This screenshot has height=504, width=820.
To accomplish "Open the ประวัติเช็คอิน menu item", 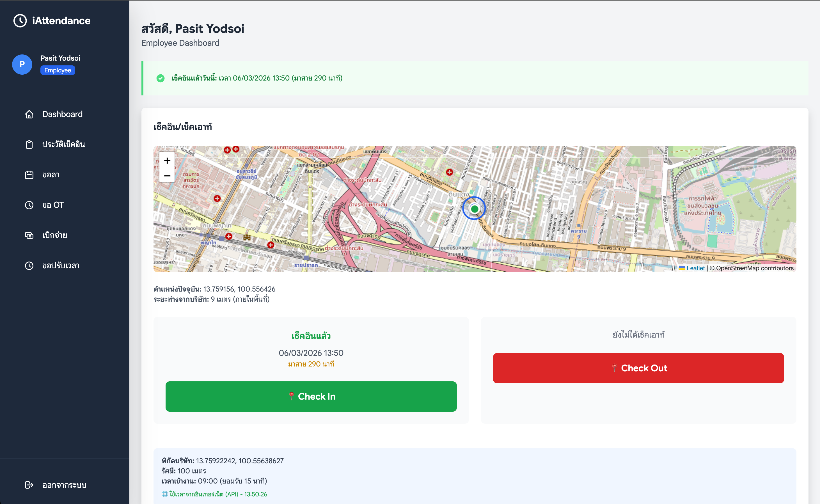I will pyautogui.click(x=63, y=144).
